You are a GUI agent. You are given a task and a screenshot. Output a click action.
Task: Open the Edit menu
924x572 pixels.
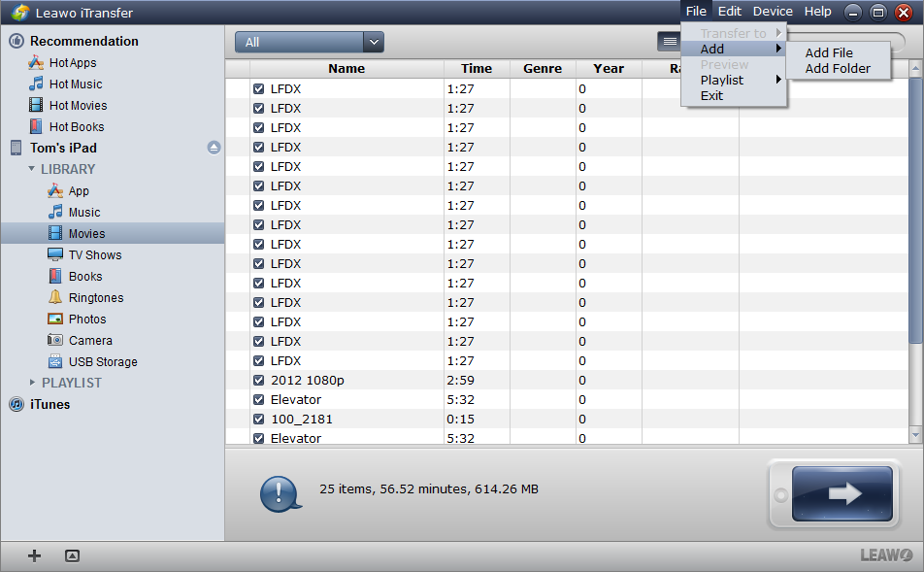[730, 12]
